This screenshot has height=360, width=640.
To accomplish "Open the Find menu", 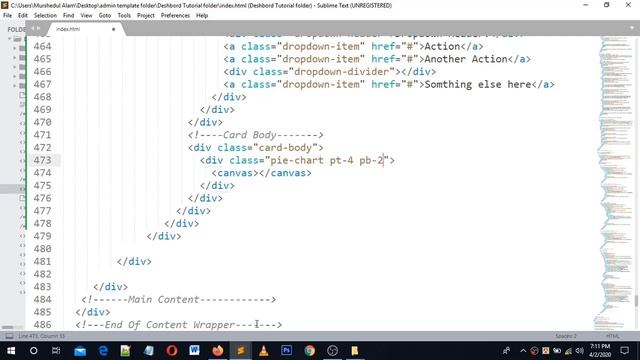I will (69, 16).
